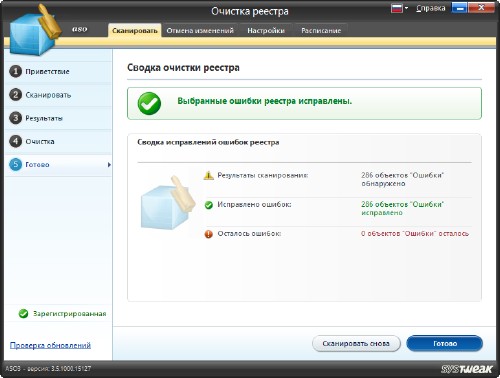Click the faded cube image in summary
The height and width of the screenshot is (378, 500).
point(167,203)
